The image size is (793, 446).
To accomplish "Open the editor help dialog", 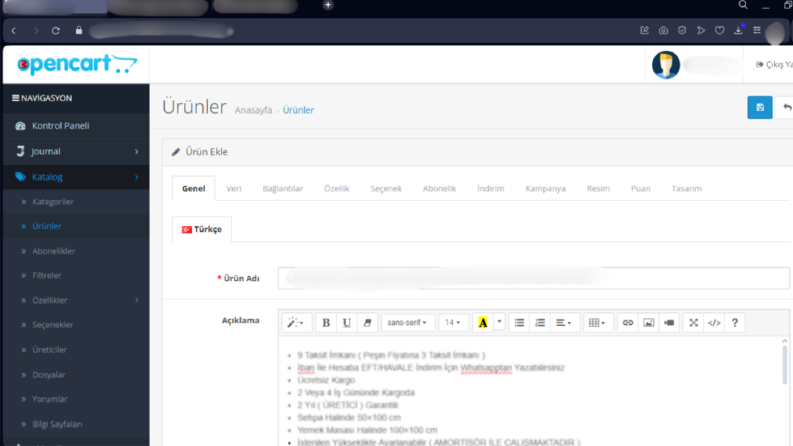I will [x=735, y=323].
